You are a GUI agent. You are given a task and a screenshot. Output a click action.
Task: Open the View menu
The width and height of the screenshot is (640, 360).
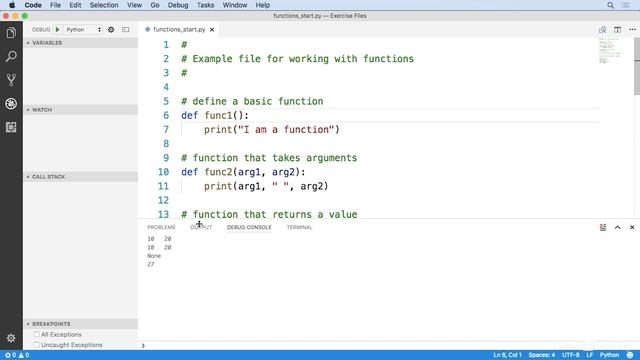coord(134,5)
